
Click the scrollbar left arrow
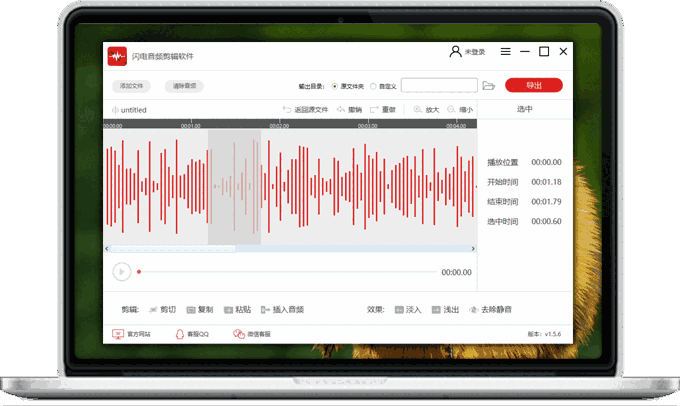107,249
